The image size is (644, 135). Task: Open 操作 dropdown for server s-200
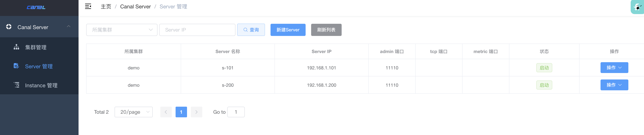614,85
